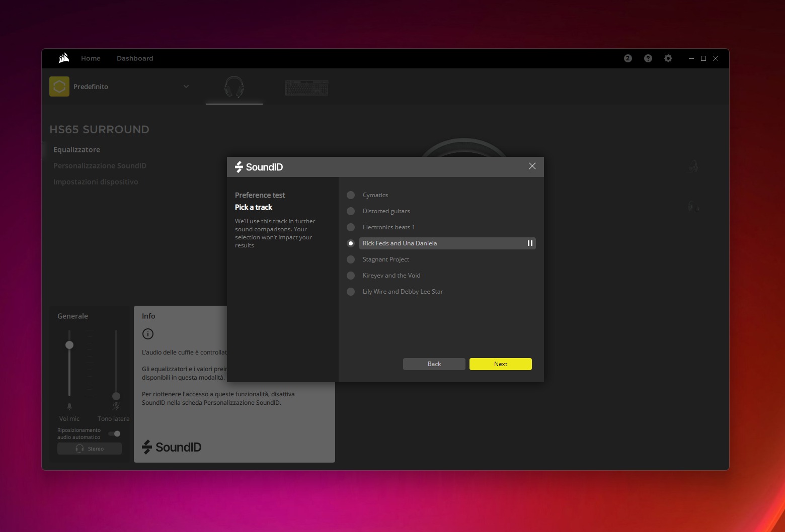The height and width of the screenshot is (532, 785).
Task: Click the Next button
Action: click(501, 364)
